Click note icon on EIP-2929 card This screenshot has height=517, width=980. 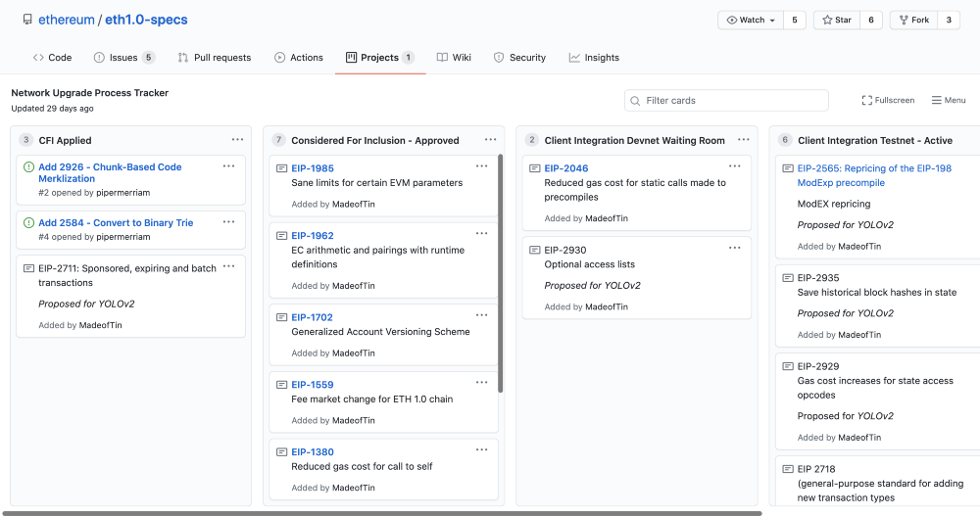788,366
